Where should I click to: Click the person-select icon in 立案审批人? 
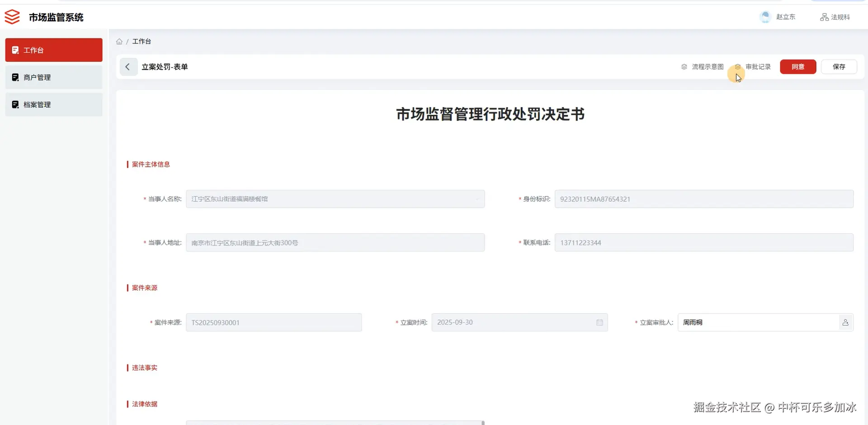(x=845, y=323)
